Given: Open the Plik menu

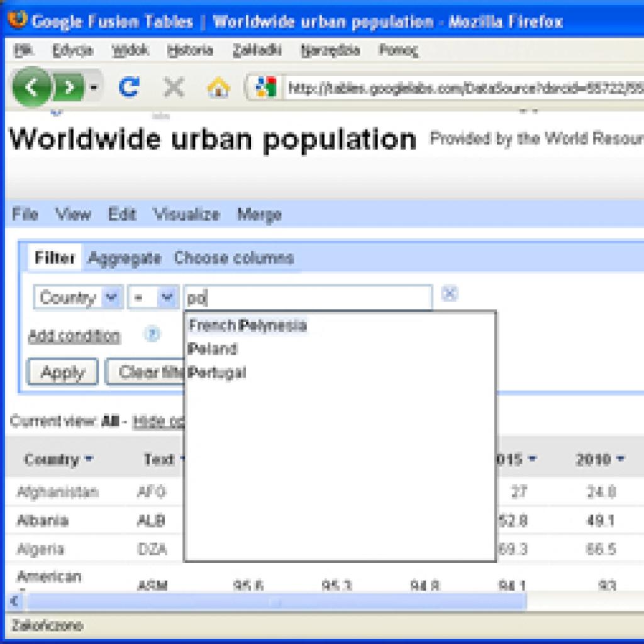Looking at the screenshot, I should coord(23,50).
